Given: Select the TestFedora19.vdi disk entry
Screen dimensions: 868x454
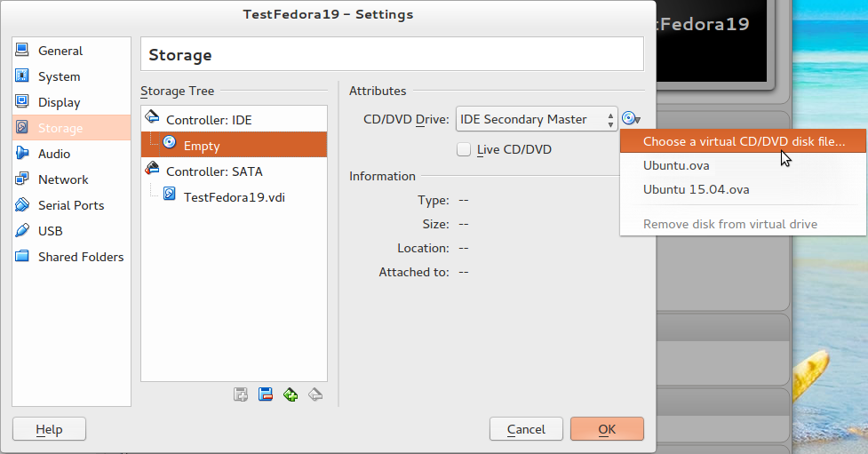Looking at the screenshot, I should click(234, 197).
